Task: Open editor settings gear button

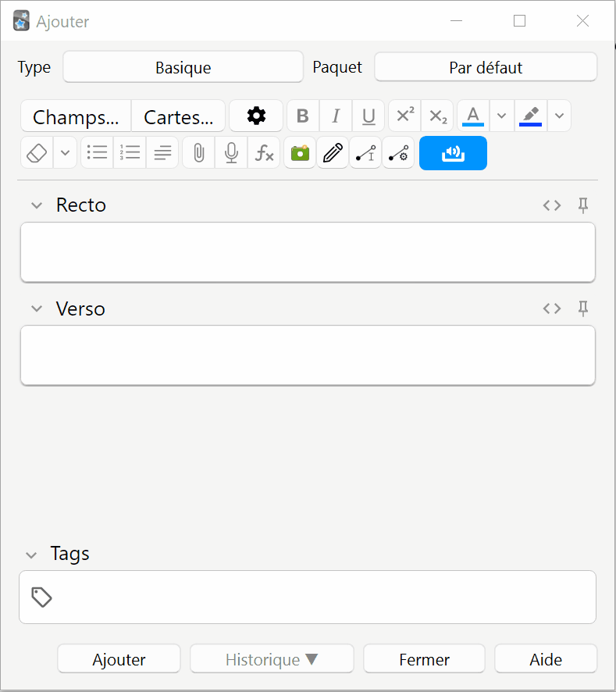Action: coord(256,116)
